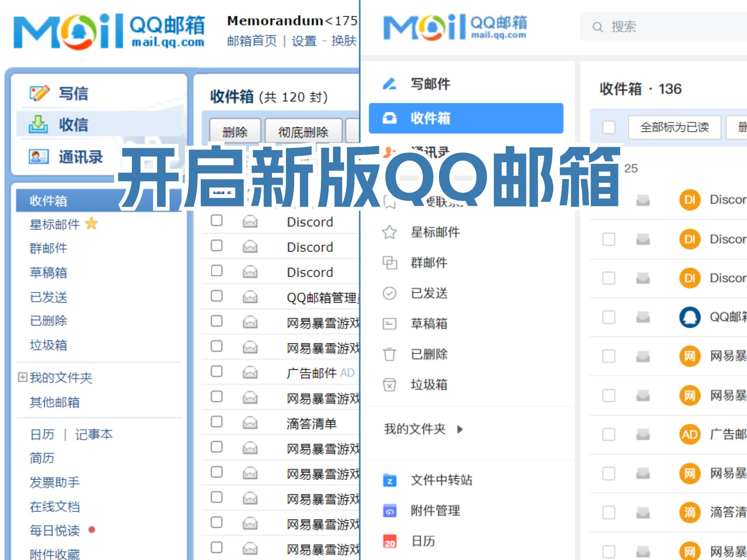
Task: Click the drafts icon in new sidebar
Action: pos(389,324)
